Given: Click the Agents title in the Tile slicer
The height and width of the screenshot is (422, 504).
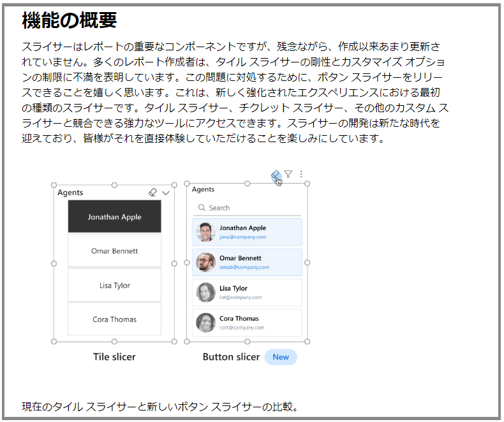Looking at the screenshot, I should (70, 193).
